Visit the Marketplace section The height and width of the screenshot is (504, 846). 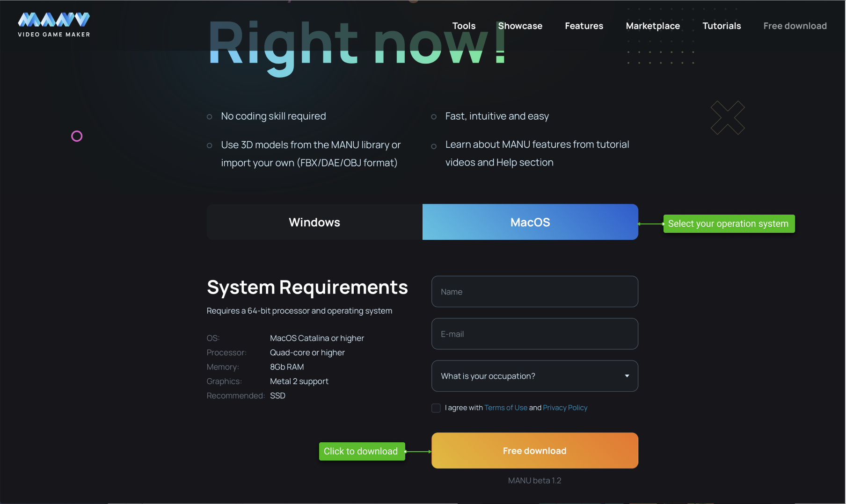click(652, 26)
